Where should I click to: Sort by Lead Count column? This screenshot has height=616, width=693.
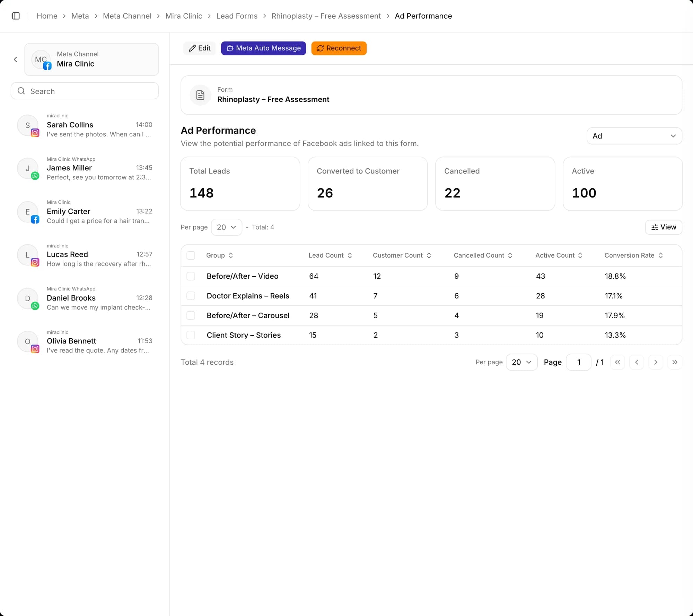pyautogui.click(x=330, y=256)
